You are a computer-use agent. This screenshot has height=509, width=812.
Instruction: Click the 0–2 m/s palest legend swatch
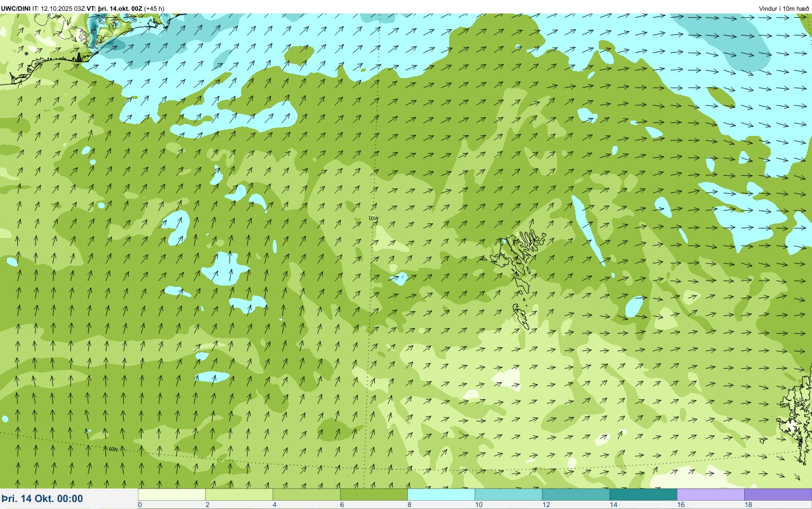click(172, 494)
